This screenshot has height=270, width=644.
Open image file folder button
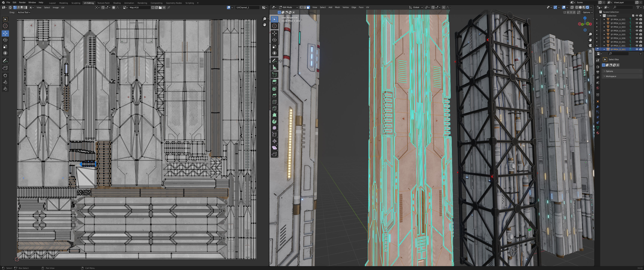(160, 7)
